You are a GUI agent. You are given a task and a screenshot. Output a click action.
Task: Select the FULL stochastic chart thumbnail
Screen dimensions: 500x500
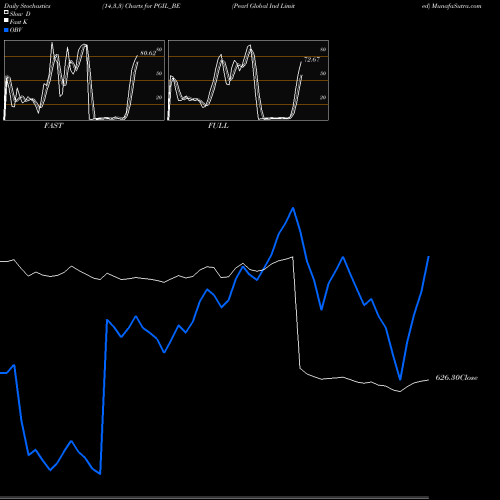[248, 80]
